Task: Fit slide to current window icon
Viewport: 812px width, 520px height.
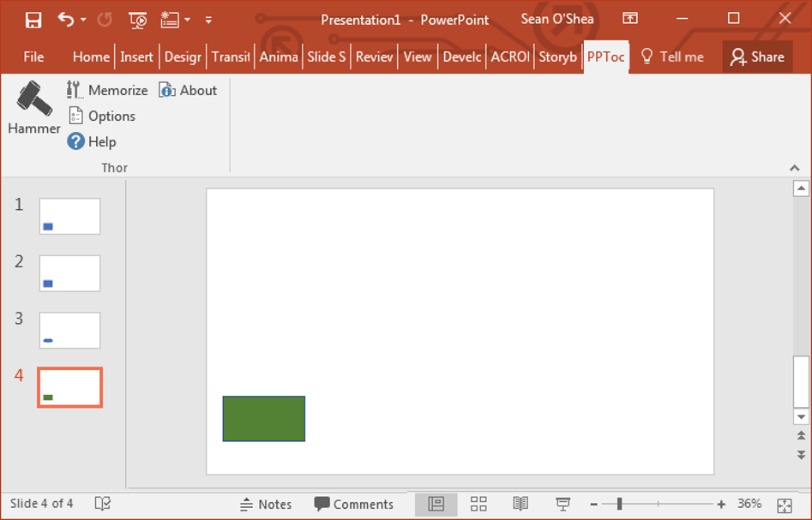Action: pyautogui.click(x=785, y=505)
